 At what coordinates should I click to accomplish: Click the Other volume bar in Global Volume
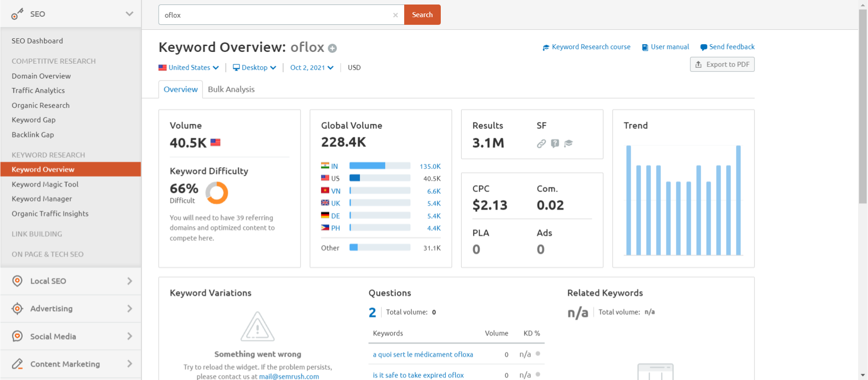(380, 248)
